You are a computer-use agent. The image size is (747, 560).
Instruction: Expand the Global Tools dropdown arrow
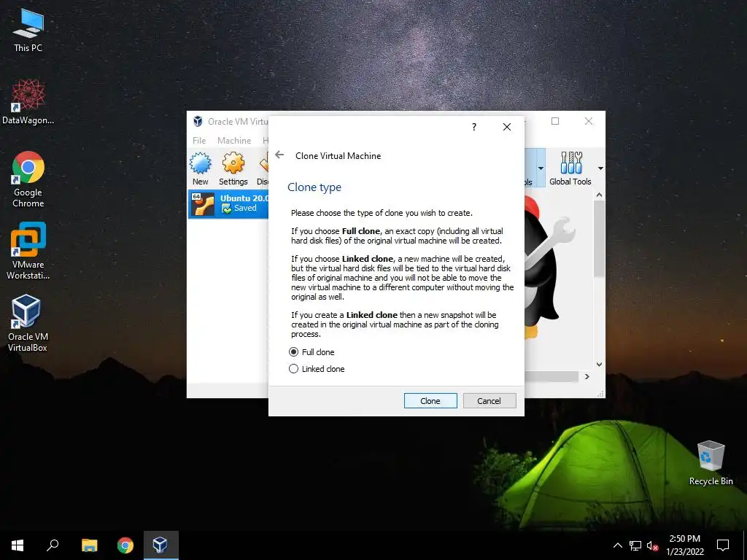600,168
